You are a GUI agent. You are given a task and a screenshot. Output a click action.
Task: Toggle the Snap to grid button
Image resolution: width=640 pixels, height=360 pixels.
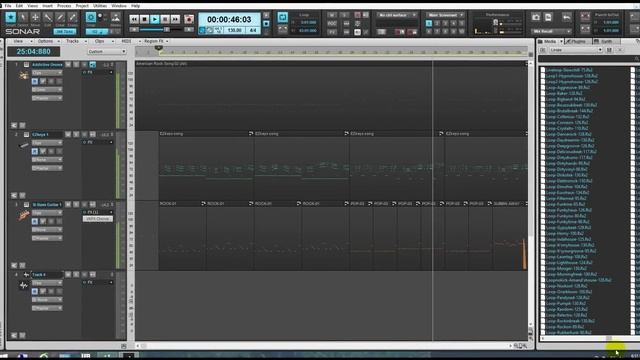point(91,17)
